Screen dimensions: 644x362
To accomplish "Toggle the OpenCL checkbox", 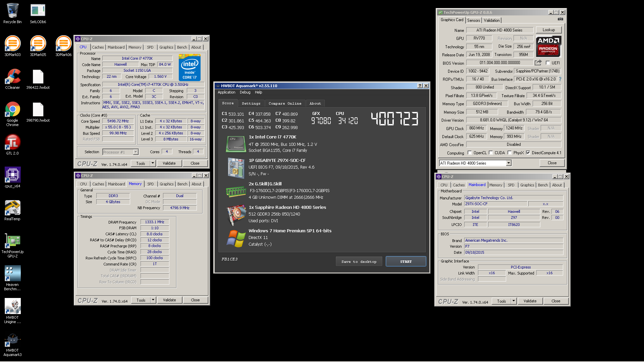I will 470,153.
